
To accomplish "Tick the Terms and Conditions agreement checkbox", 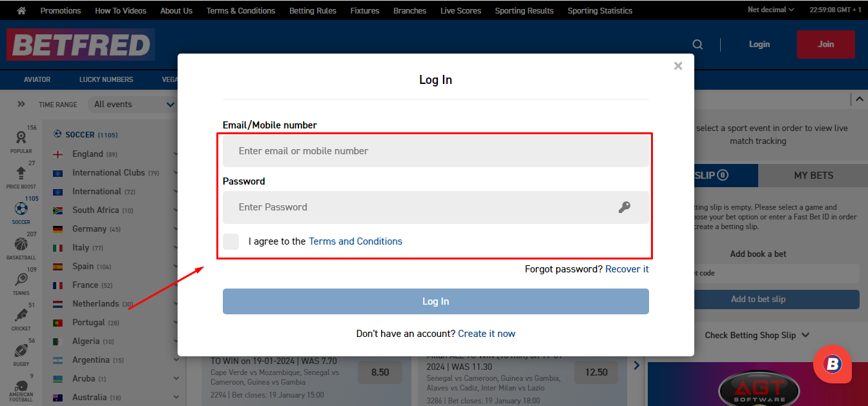I will pyautogui.click(x=231, y=241).
